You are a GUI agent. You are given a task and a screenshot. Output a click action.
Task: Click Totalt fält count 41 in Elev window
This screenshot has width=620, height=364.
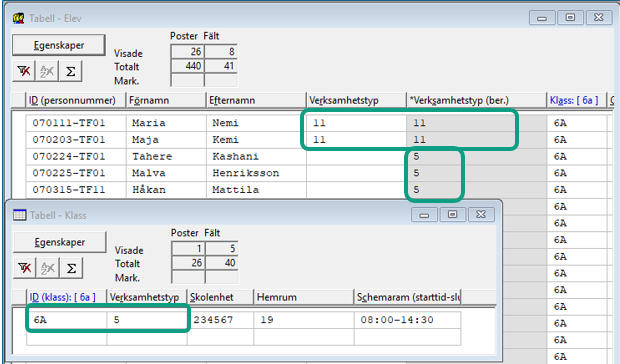[x=221, y=66]
